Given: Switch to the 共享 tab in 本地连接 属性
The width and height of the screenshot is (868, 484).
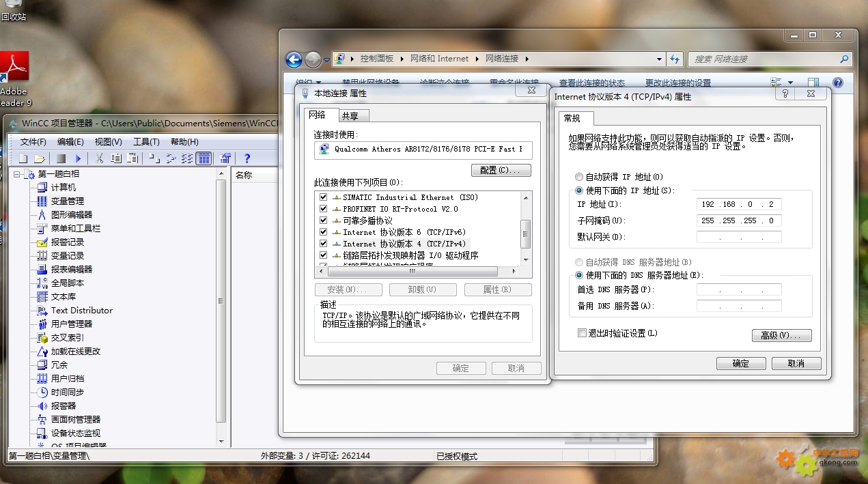Looking at the screenshot, I should coord(352,116).
